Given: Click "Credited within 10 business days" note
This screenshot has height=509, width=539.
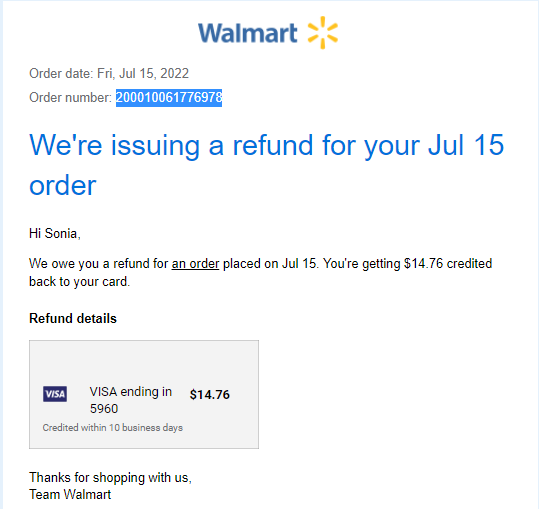Looking at the screenshot, I should pyautogui.click(x=113, y=428).
